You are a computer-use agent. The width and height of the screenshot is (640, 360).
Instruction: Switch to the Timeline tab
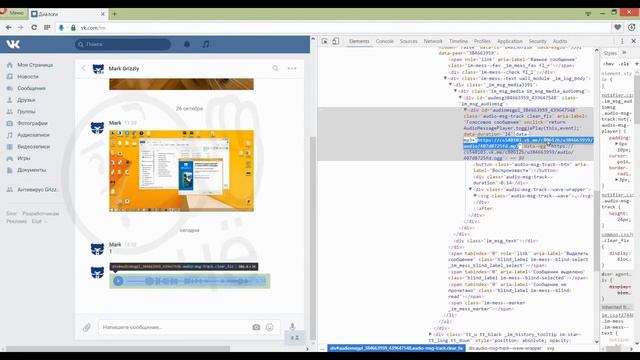click(x=458, y=41)
